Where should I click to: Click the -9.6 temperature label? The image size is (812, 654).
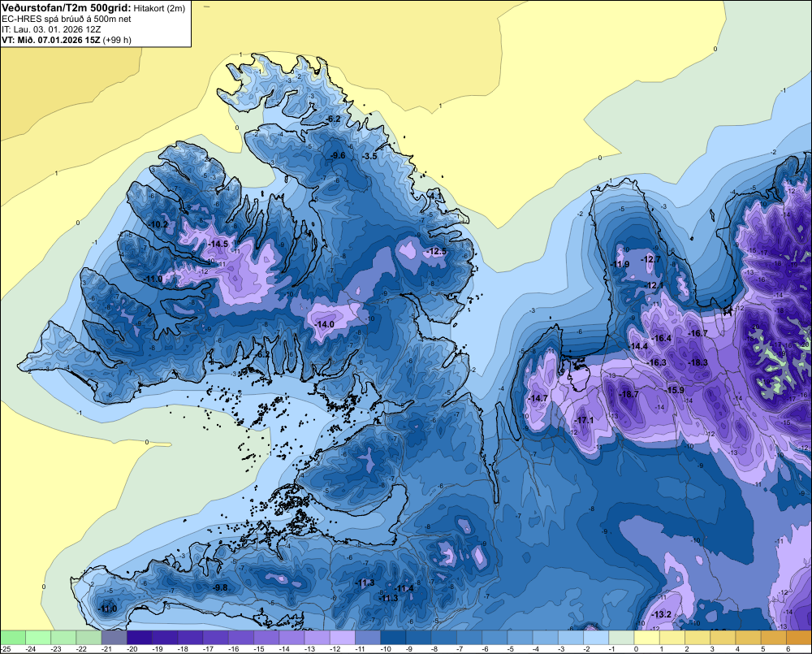[x=338, y=155]
